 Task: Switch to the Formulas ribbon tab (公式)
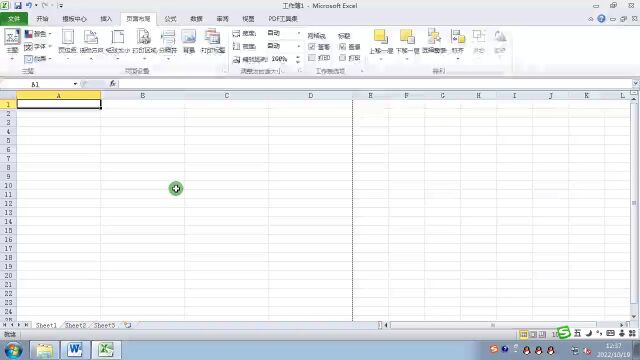(x=170, y=19)
